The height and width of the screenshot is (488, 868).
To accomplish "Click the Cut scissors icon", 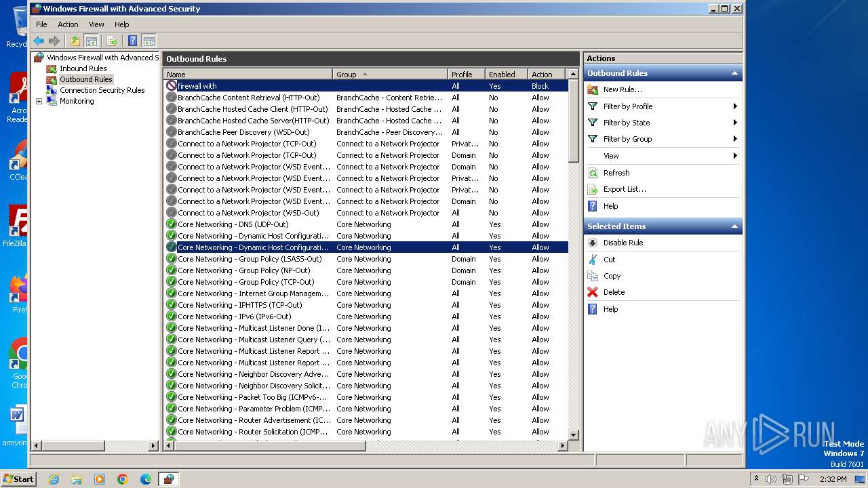I will [x=593, y=260].
